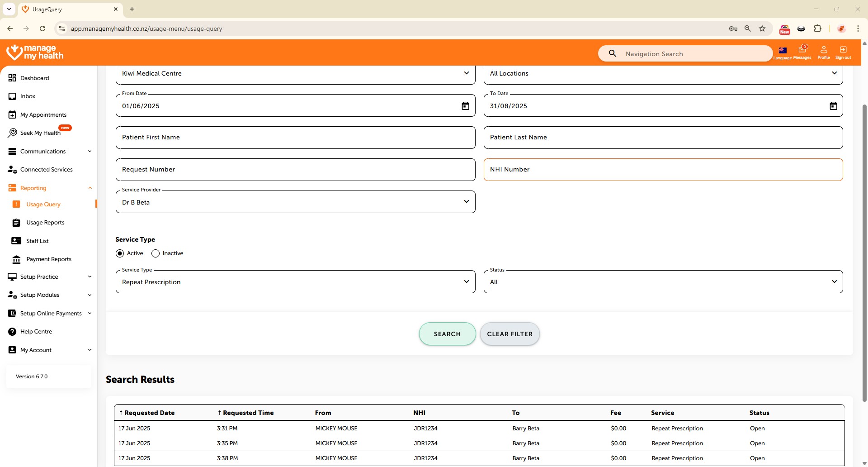868x467 pixels.
Task: Go to Dashboard in sidebar
Action: (x=34, y=78)
